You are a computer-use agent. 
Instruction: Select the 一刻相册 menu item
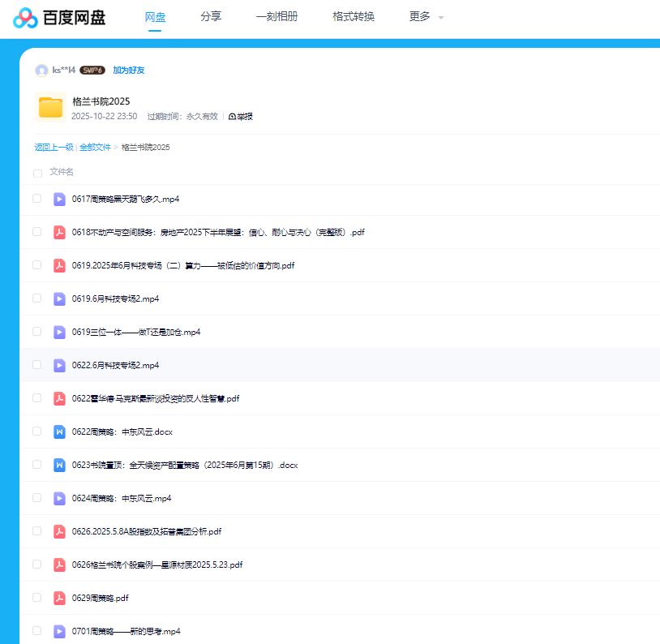pos(276,16)
